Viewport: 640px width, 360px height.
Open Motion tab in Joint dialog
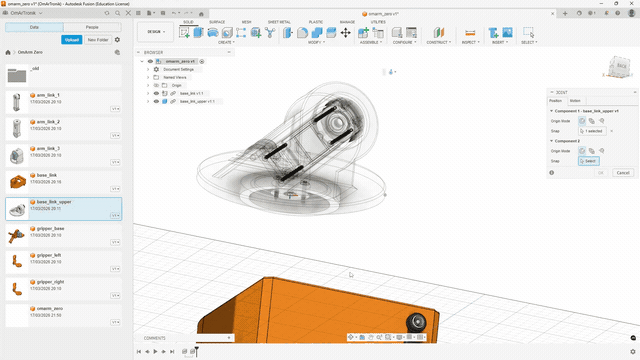[x=575, y=101]
